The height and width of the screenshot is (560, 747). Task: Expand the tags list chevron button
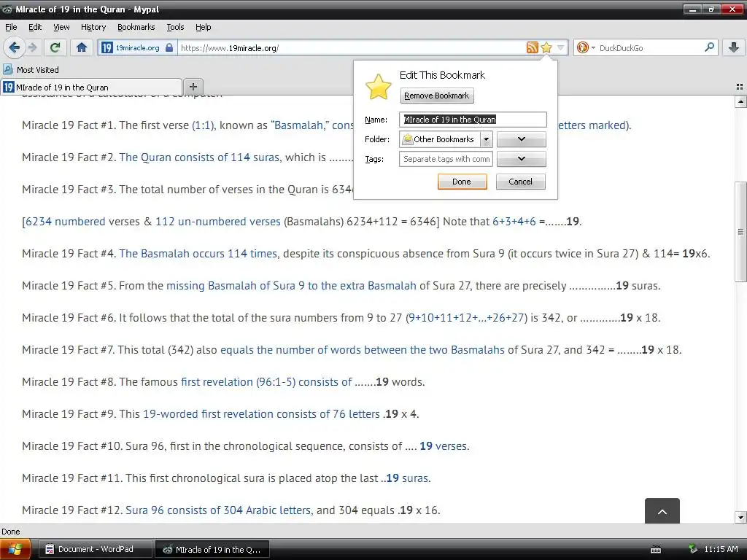click(521, 158)
